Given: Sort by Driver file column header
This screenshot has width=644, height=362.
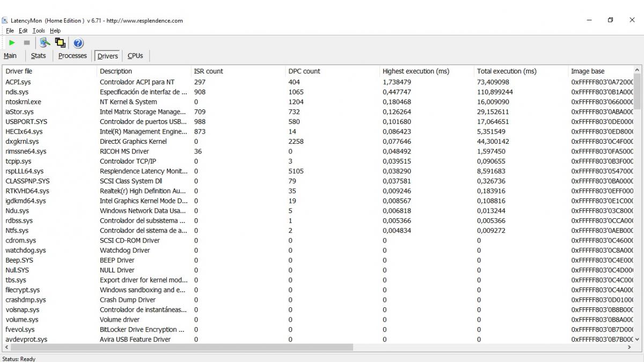Looking at the screenshot, I should pyautogui.click(x=50, y=71).
